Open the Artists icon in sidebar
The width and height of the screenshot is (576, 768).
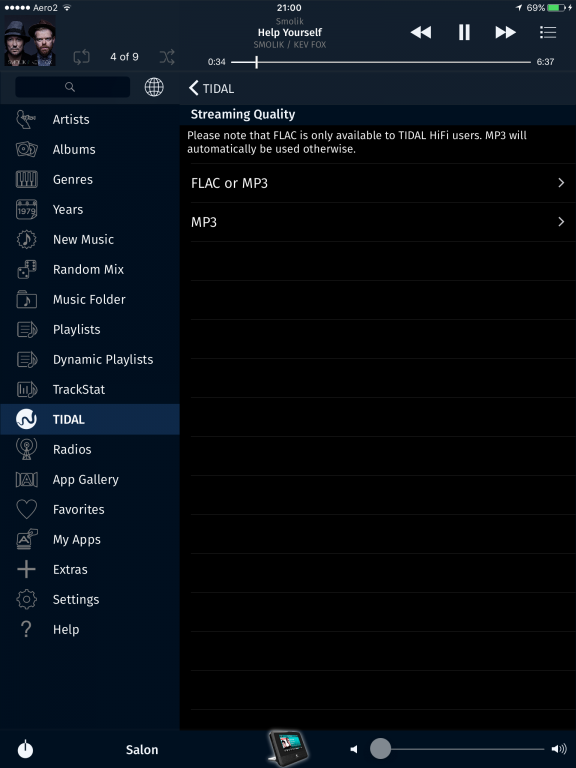pos(26,119)
